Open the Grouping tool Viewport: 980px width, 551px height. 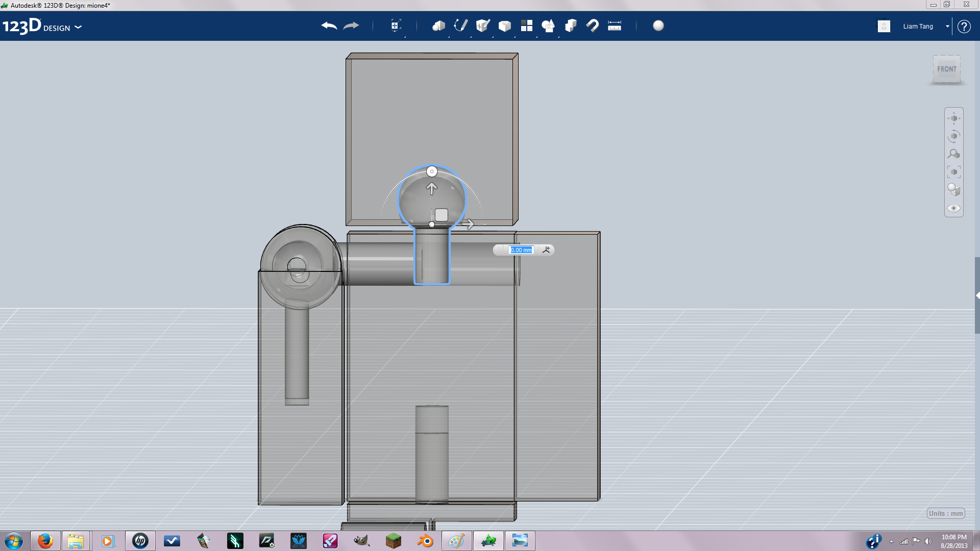click(548, 26)
